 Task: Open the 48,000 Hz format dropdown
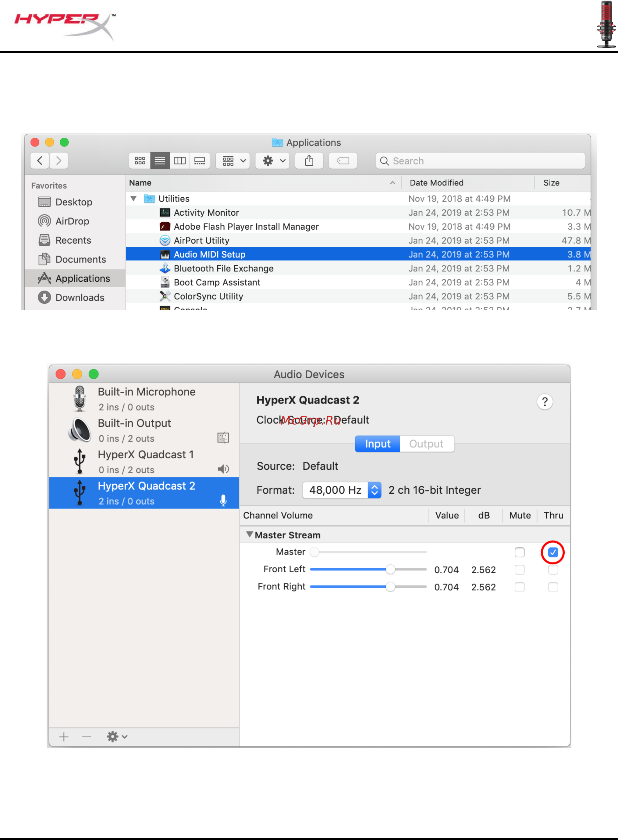coord(342,490)
